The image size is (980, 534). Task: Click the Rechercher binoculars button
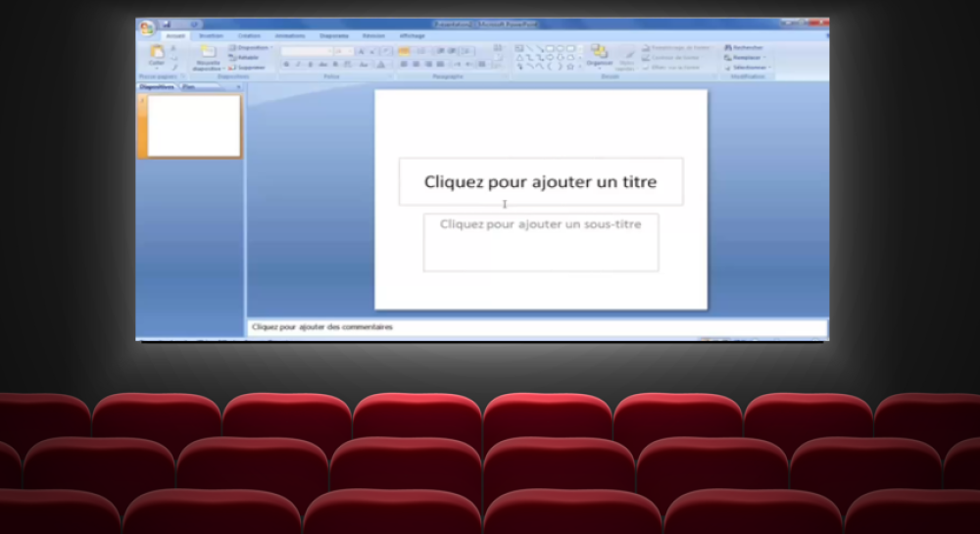(x=745, y=47)
